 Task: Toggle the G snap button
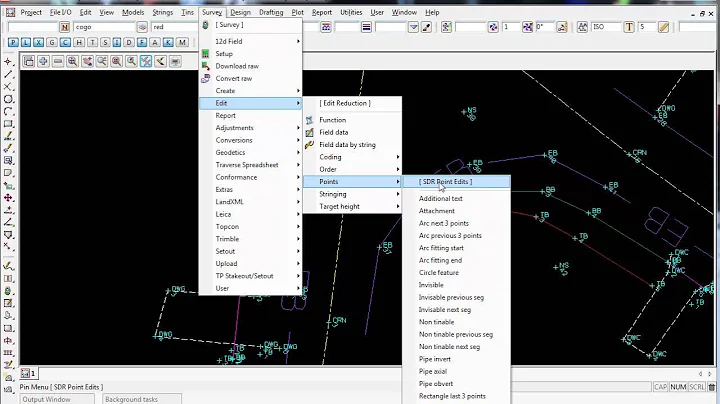[52, 42]
